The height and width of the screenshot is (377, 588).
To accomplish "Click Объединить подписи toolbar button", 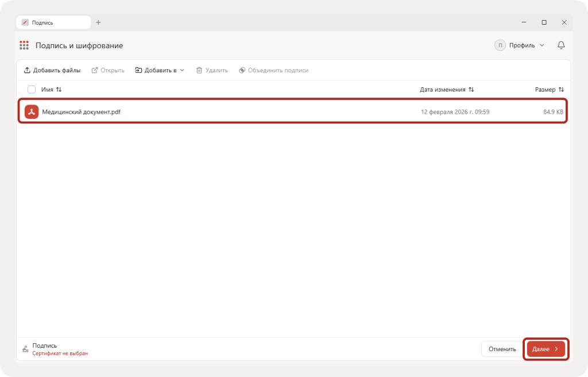I will (274, 70).
